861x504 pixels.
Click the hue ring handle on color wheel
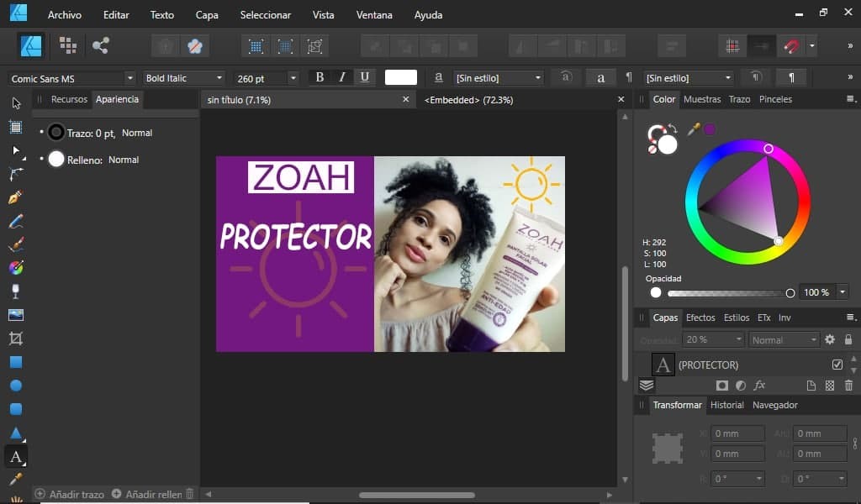769,149
